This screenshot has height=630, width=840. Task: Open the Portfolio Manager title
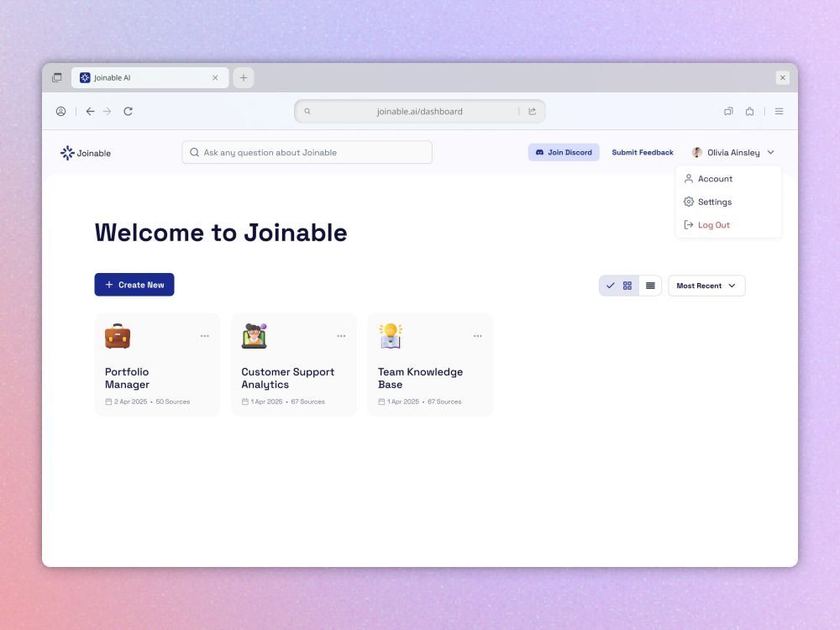(x=127, y=378)
